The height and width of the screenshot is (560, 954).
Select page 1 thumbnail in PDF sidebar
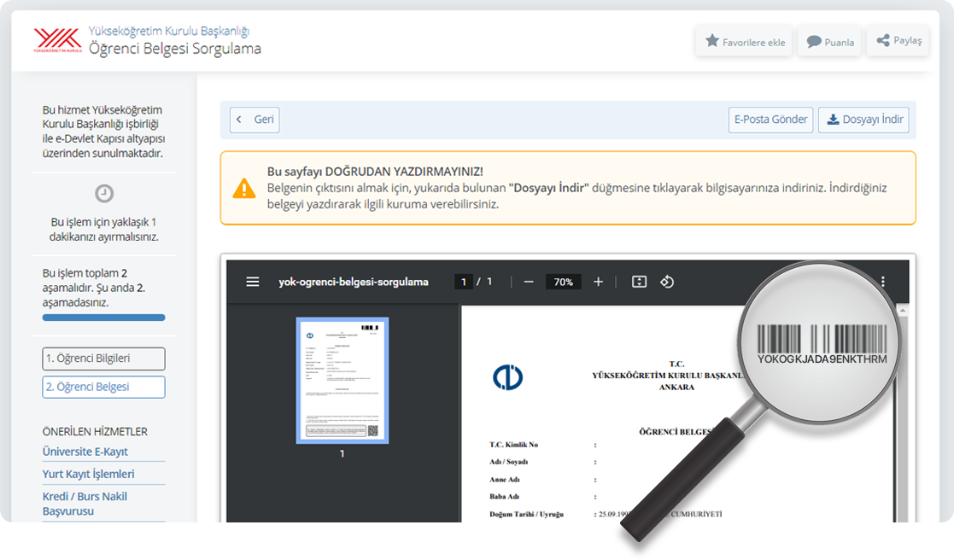coord(342,381)
